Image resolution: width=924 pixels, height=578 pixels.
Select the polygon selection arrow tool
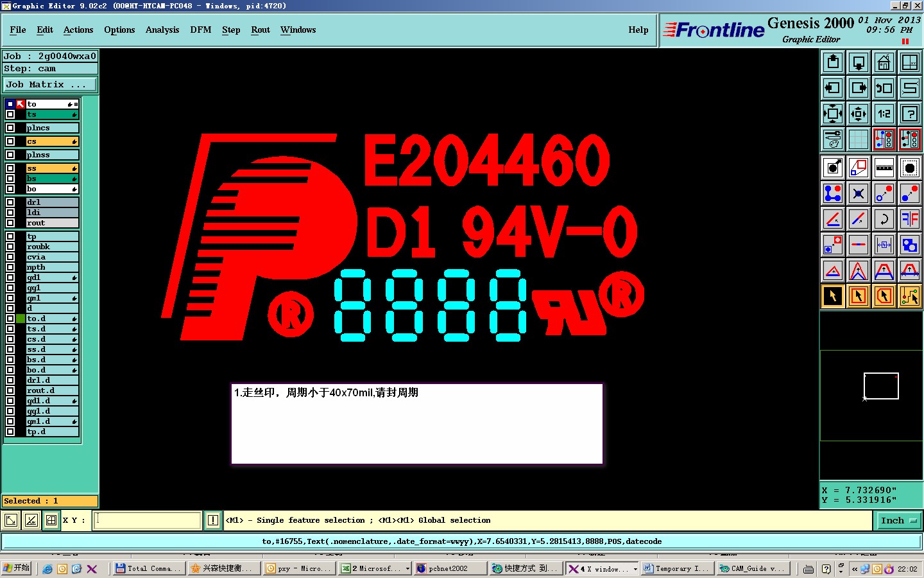coord(884,296)
